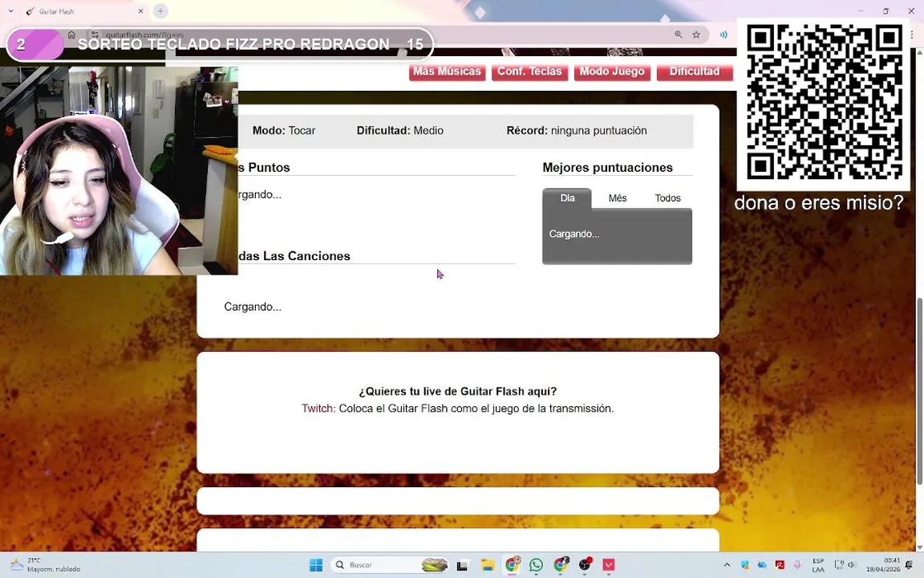This screenshot has height=578, width=924.
Task: Open Conf. Teclas key settings
Action: click(529, 71)
